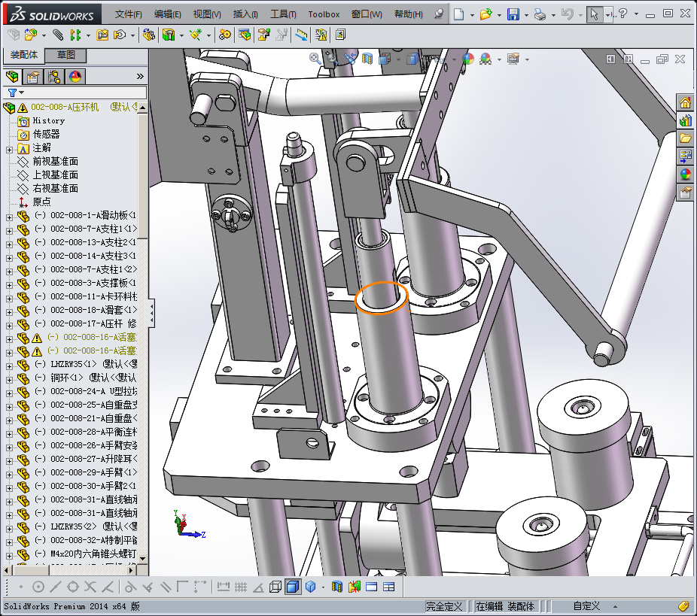
Task: Expand the 注解 folder in tree
Action: 9,148
